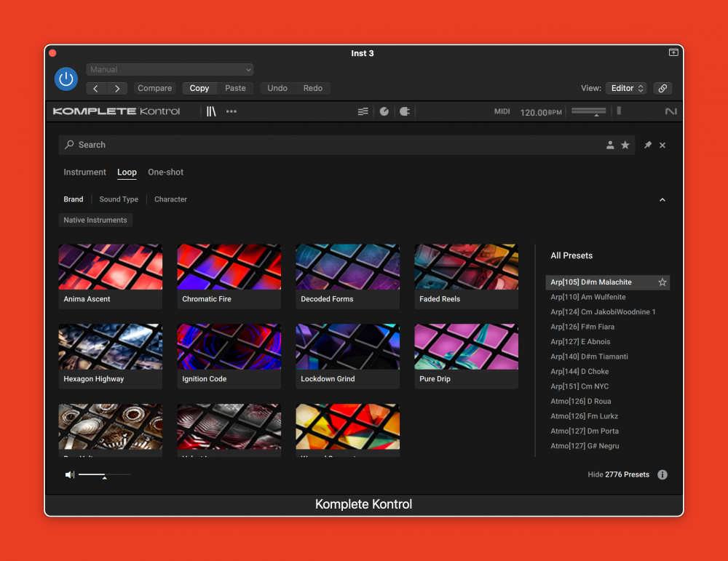Select the Faded Reels product
This screenshot has height=561, width=728.
(x=466, y=276)
